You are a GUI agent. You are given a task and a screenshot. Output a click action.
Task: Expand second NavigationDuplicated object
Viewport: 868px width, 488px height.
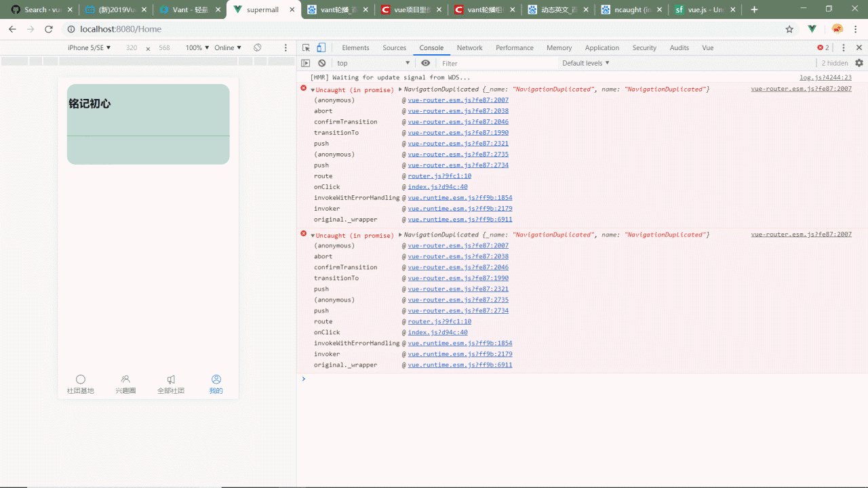coord(401,235)
